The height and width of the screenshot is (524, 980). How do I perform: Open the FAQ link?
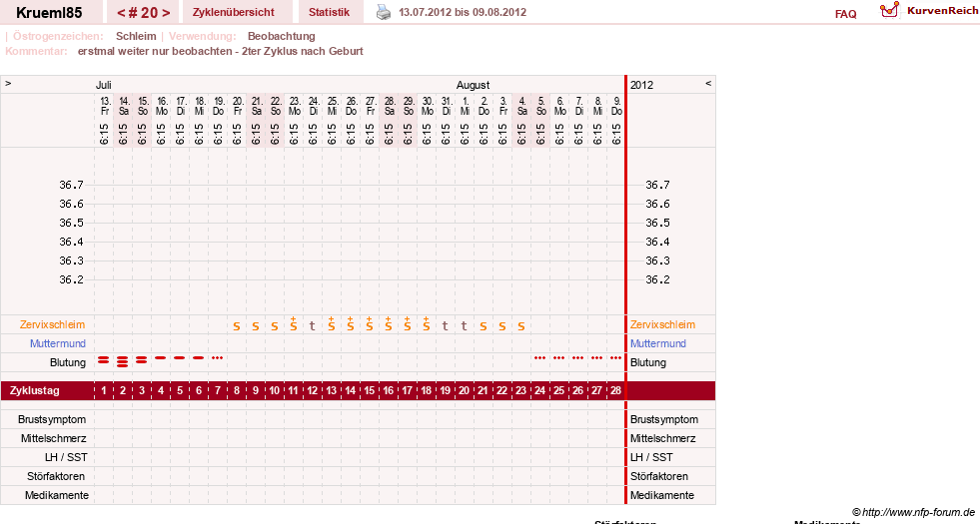845,14
